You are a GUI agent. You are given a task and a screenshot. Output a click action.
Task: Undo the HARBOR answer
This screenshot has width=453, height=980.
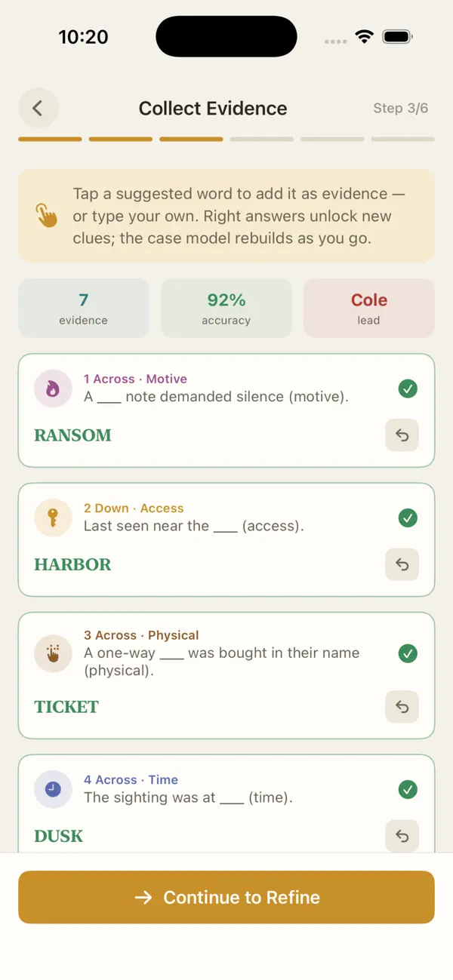pos(402,564)
